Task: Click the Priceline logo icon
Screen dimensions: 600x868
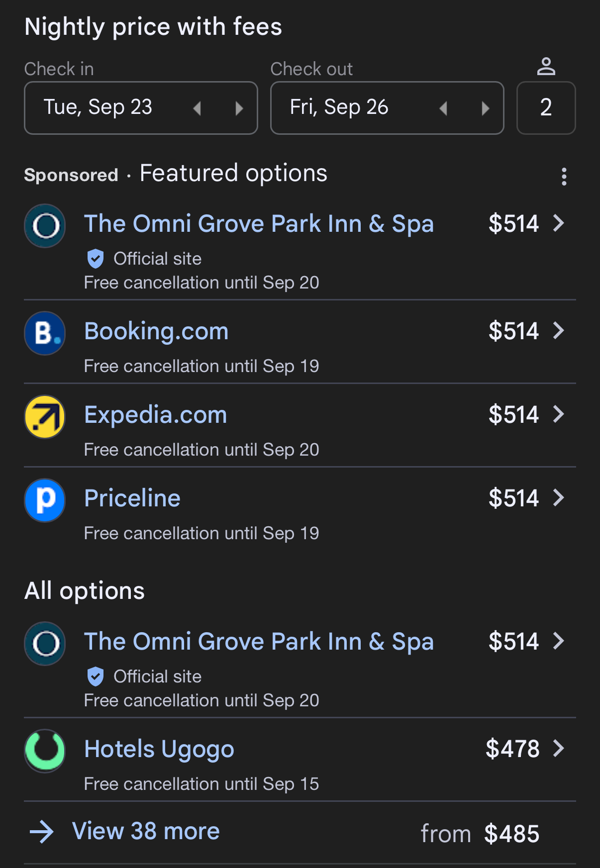Action: click(45, 500)
